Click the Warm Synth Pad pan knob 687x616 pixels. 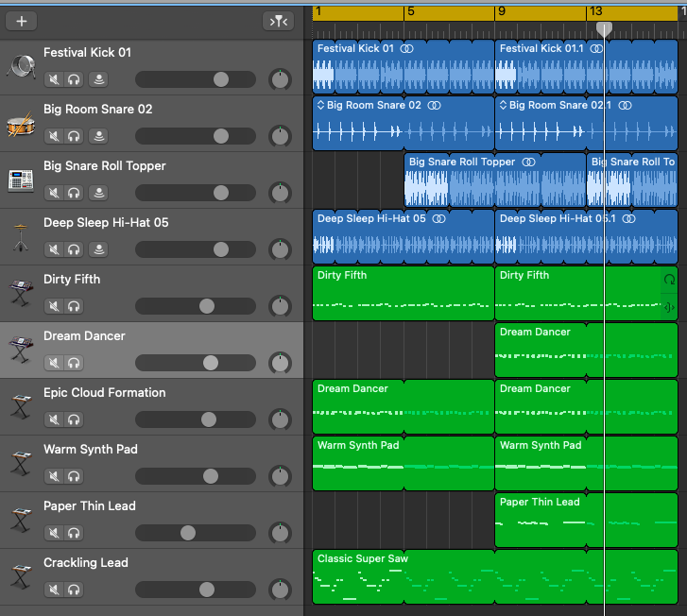pos(280,476)
